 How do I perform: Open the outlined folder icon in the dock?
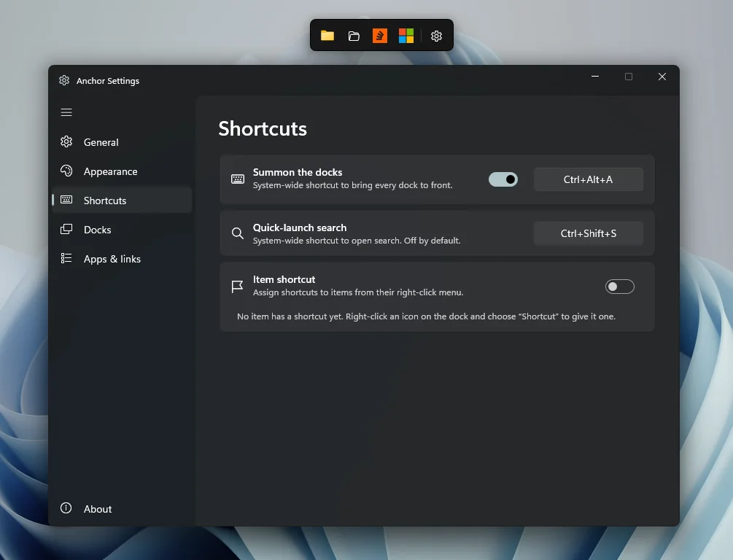(354, 36)
